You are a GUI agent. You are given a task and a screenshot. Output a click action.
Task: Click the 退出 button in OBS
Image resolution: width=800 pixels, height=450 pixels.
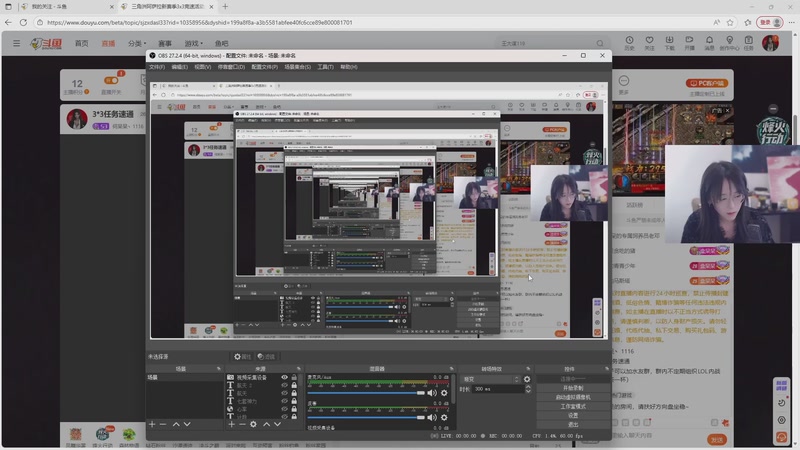[572, 424]
